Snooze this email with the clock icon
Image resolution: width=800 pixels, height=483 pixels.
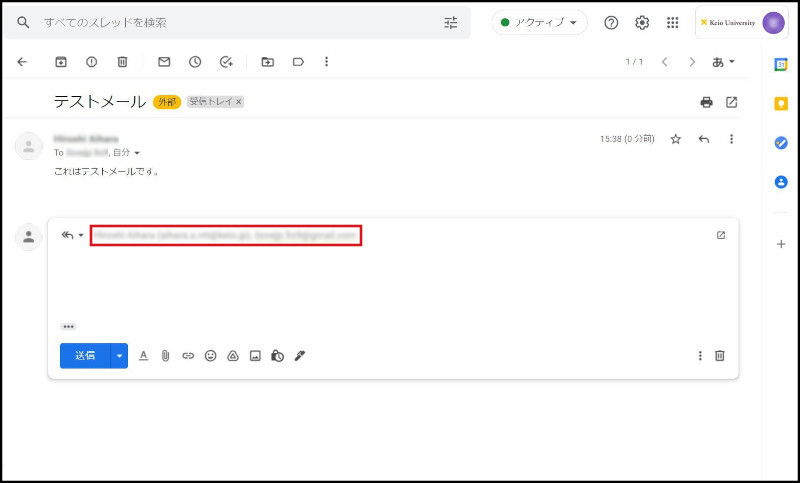point(195,62)
